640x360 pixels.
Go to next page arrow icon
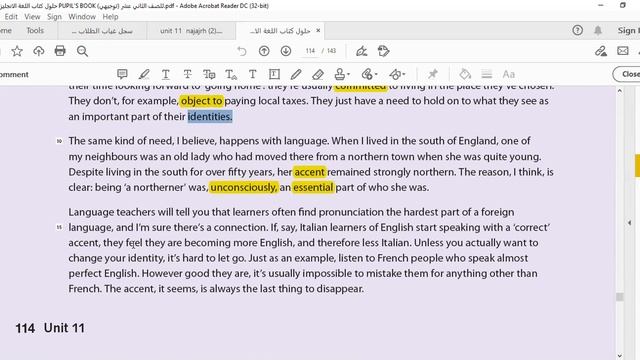[x=286, y=51]
